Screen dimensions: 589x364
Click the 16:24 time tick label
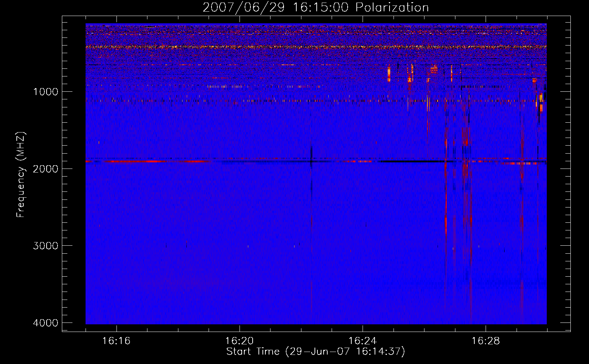363,341
